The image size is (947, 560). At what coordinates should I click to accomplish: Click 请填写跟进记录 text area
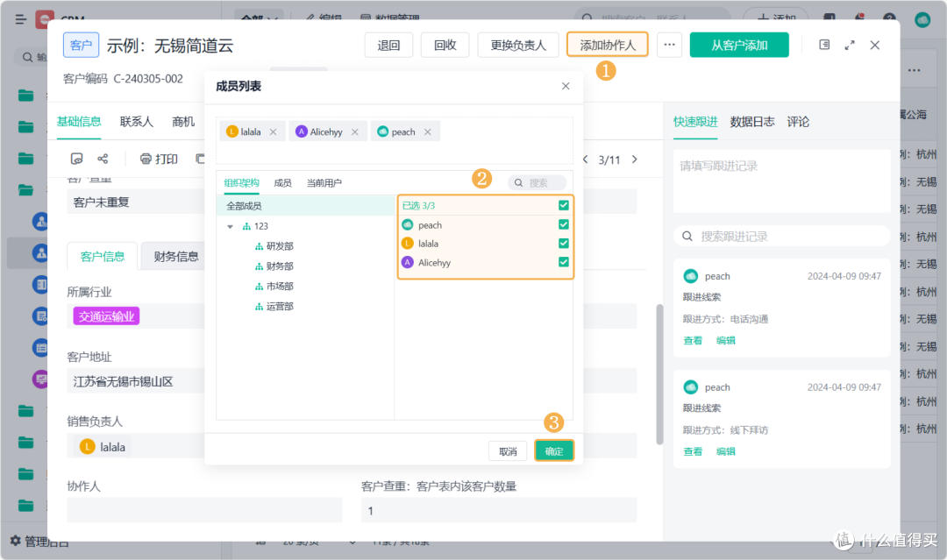point(781,181)
